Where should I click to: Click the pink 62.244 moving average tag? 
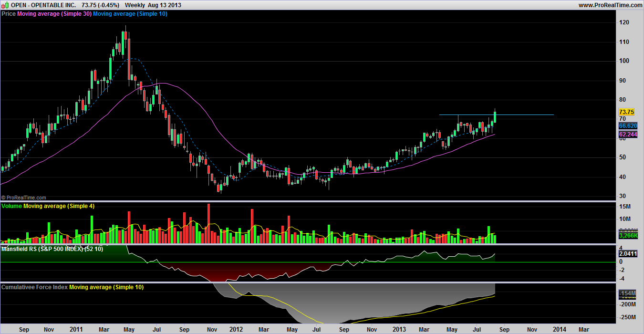tap(626, 135)
